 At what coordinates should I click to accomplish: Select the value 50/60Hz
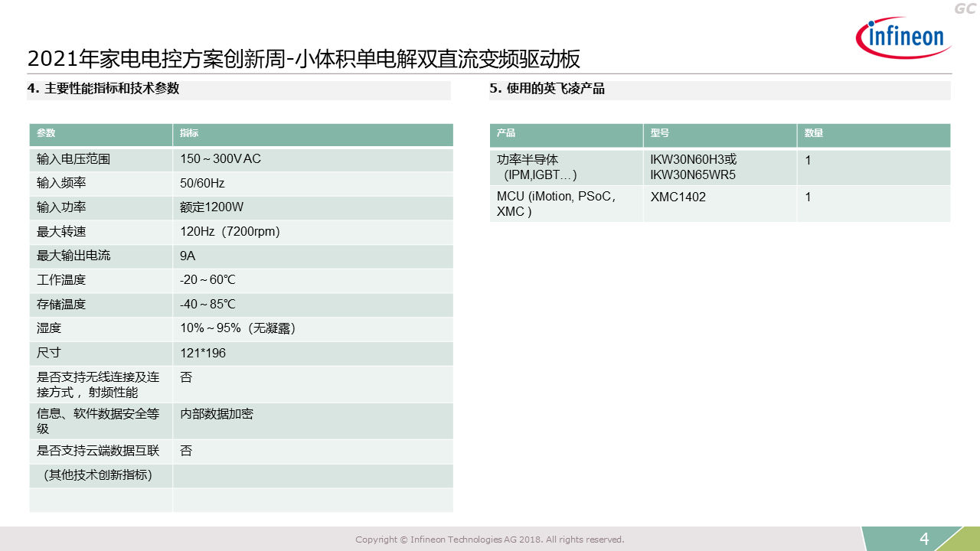coord(202,184)
